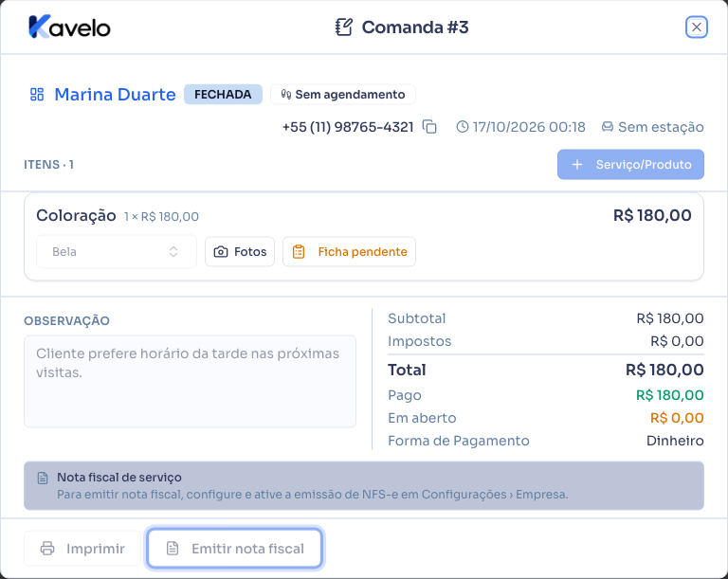The height and width of the screenshot is (579, 728).
Task: Click the OBSERVAÇÃO section label
Action: tap(67, 321)
